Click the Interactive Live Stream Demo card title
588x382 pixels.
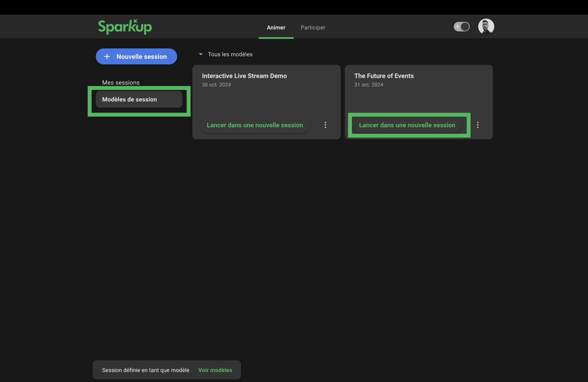[244, 76]
